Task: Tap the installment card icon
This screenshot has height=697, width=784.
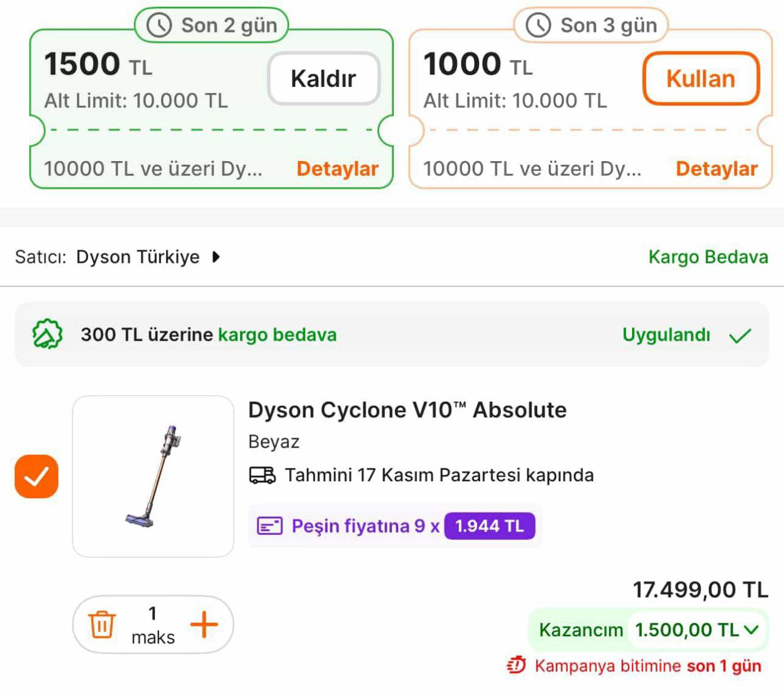Action: coord(269,526)
